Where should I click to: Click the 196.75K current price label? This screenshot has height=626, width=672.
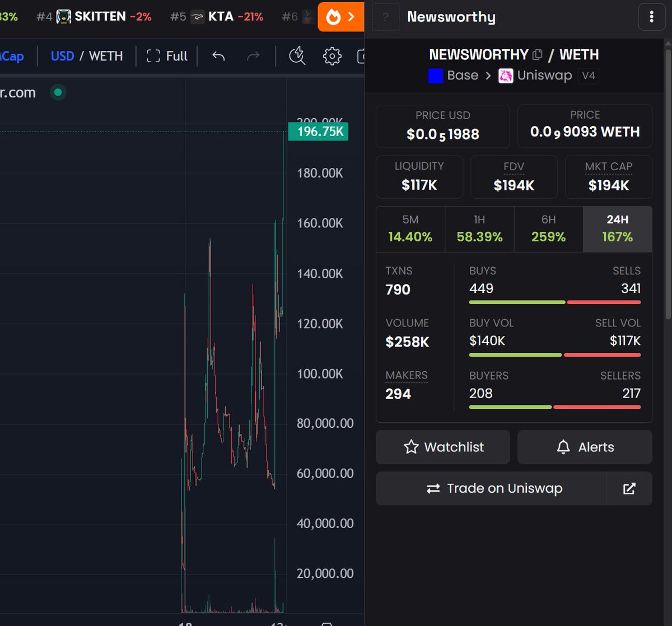click(318, 132)
